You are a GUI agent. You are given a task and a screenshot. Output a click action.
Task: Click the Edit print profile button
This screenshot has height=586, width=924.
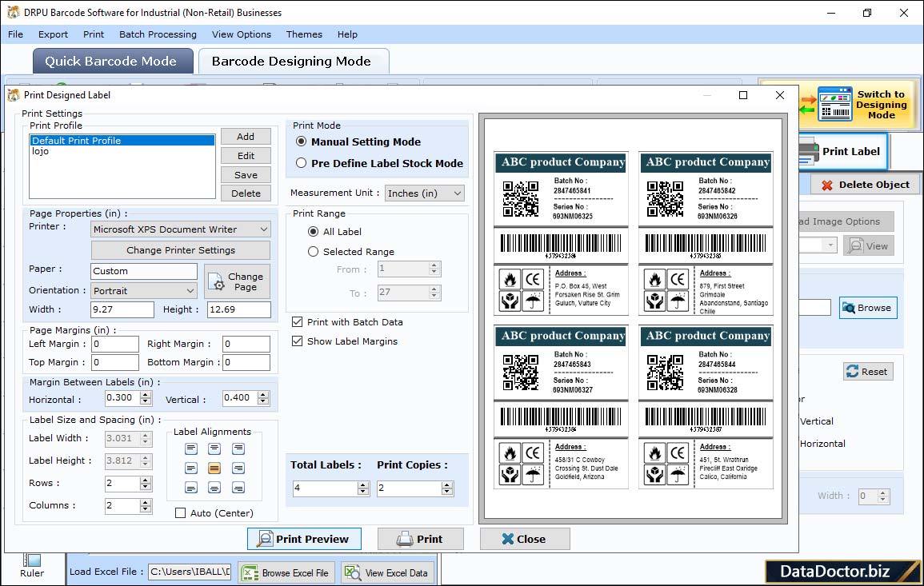click(246, 155)
